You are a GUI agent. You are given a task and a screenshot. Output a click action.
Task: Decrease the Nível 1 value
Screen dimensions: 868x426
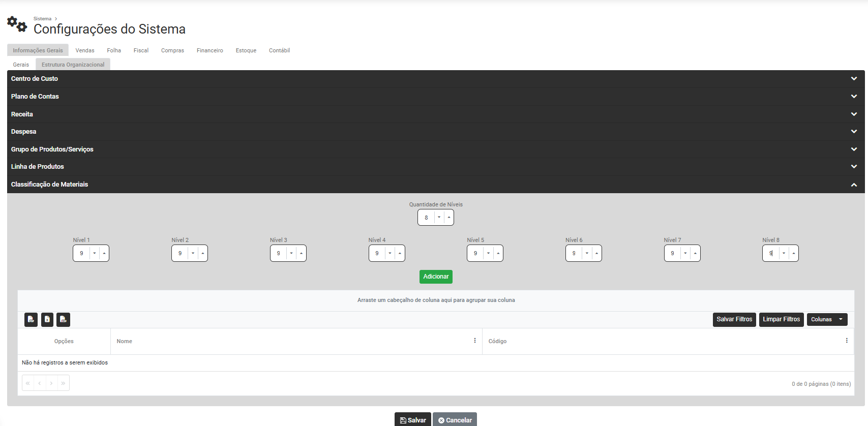(95, 253)
